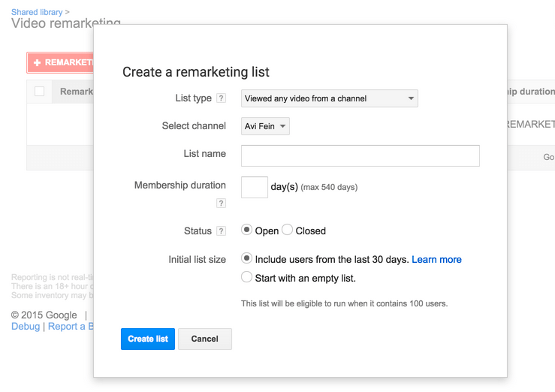
Task: Tick the table header select-all checkbox
Action: (x=39, y=92)
